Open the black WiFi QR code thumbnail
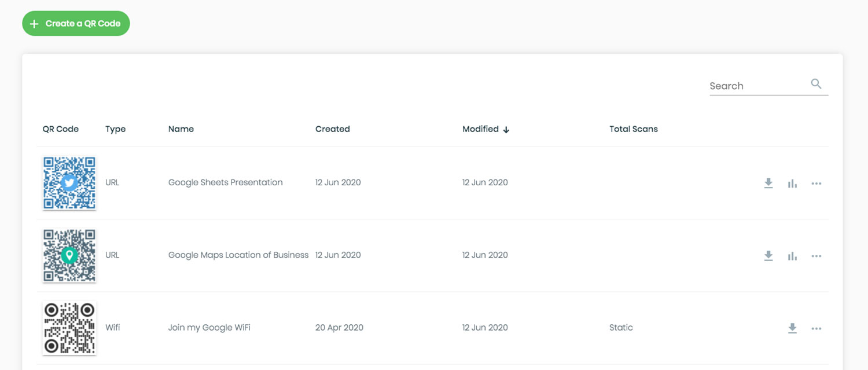Image resolution: width=868 pixels, height=370 pixels. (69, 328)
